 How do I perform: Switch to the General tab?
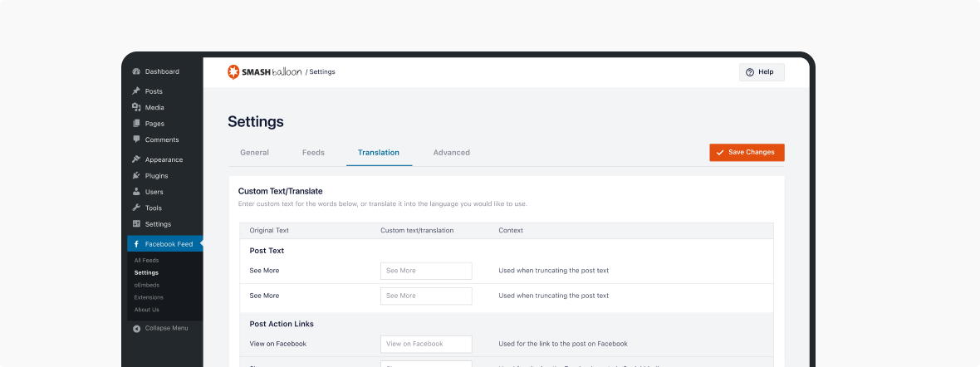click(254, 153)
